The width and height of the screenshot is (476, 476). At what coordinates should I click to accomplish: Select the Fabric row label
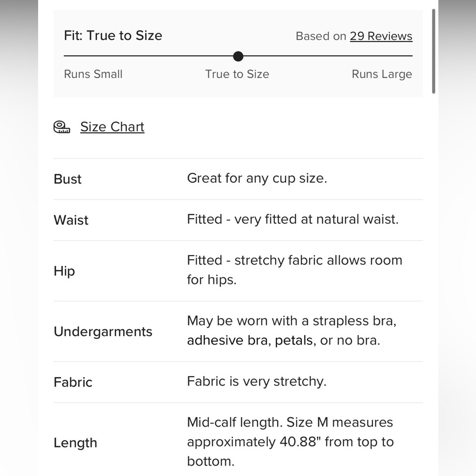[73, 382]
